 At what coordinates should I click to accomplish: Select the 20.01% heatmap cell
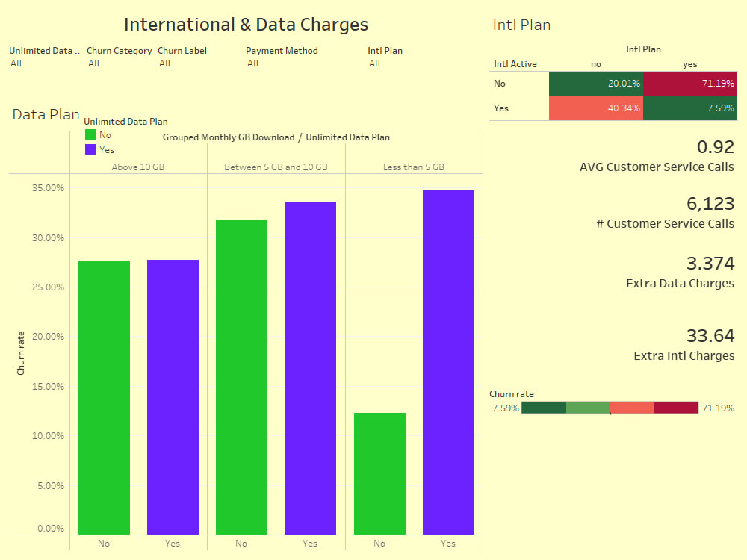[595, 84]
